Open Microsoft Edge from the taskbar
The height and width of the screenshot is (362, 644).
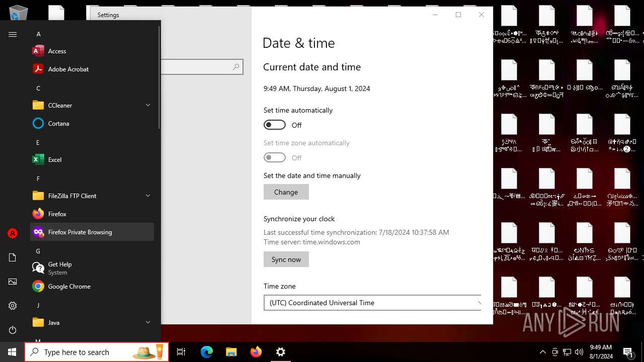tap(207, 352)
